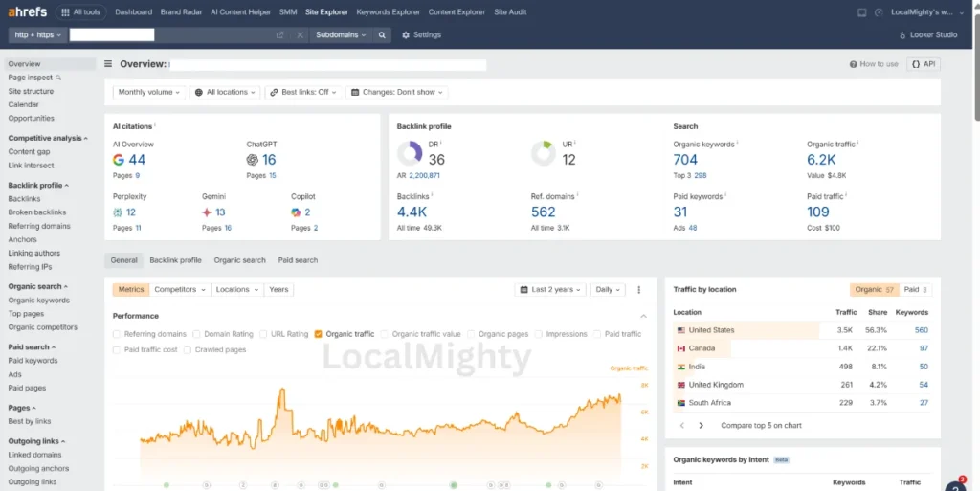
Task: Open the API button
Action: coord(924,64)
